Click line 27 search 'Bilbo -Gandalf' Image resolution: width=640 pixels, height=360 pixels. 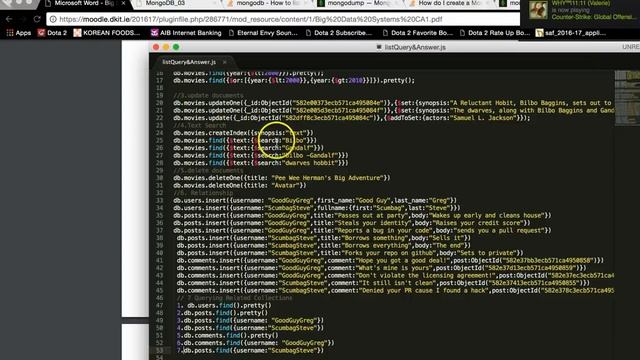[261, 156]
